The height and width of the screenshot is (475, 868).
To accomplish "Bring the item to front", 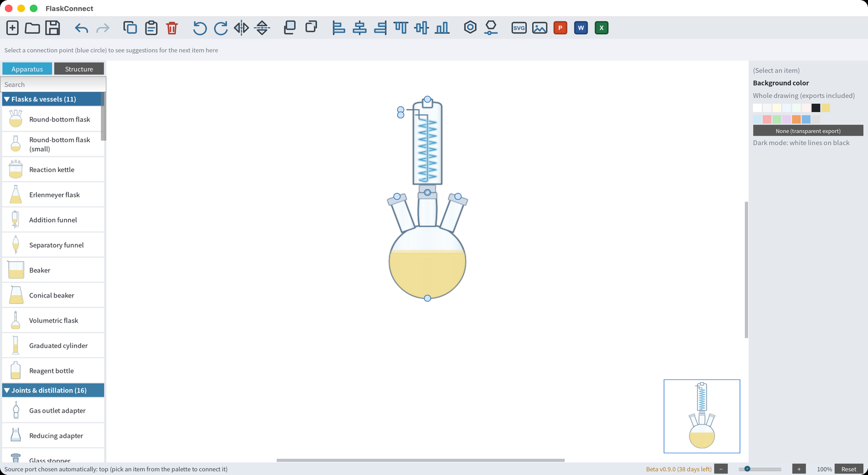I will point(290,27).
